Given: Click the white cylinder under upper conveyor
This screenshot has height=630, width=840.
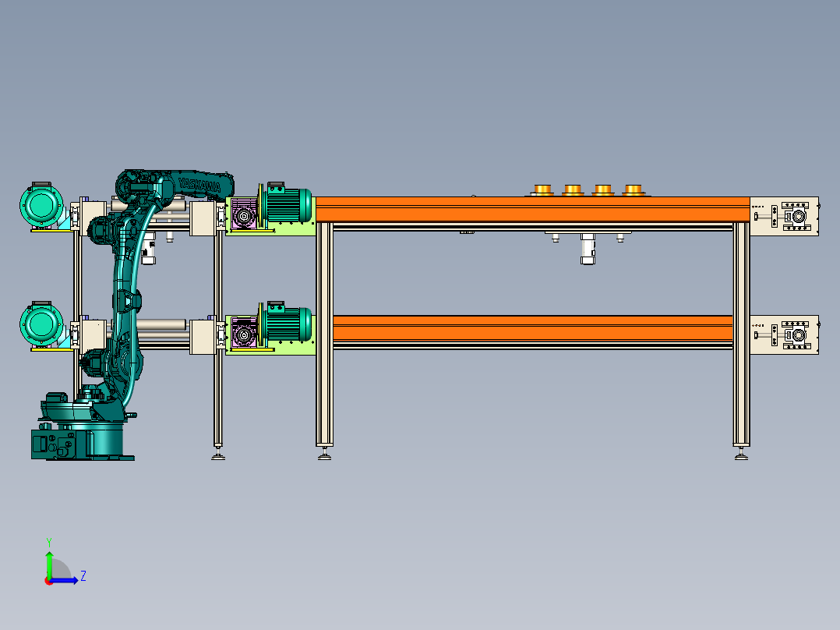Looking at the screenshot, I should (588, 249).
